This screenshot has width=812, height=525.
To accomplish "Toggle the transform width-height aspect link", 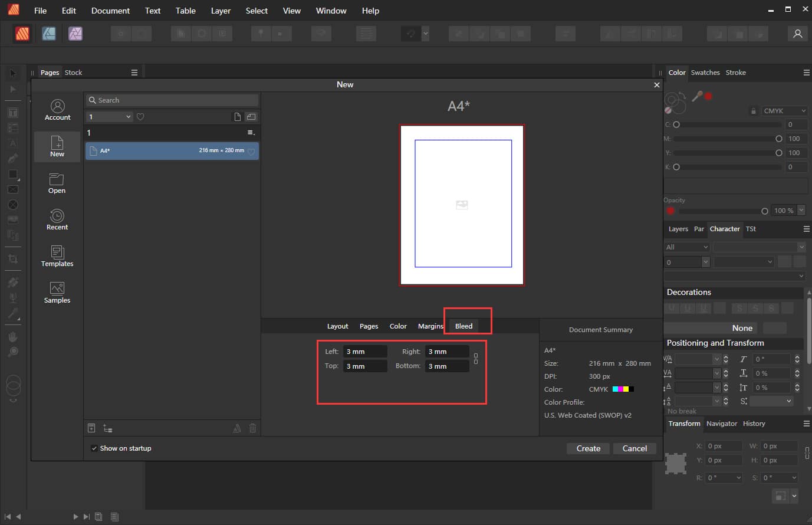I will [x=807, y=453].
